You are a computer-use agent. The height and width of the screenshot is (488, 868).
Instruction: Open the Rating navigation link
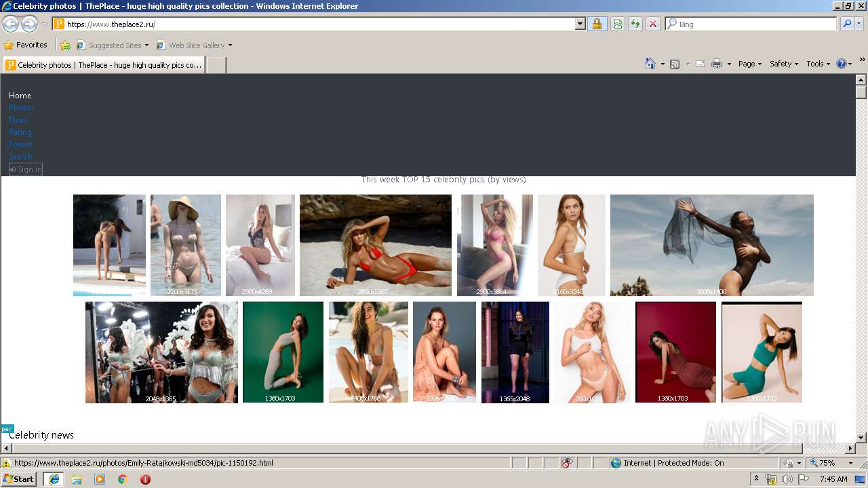point(20,132)
